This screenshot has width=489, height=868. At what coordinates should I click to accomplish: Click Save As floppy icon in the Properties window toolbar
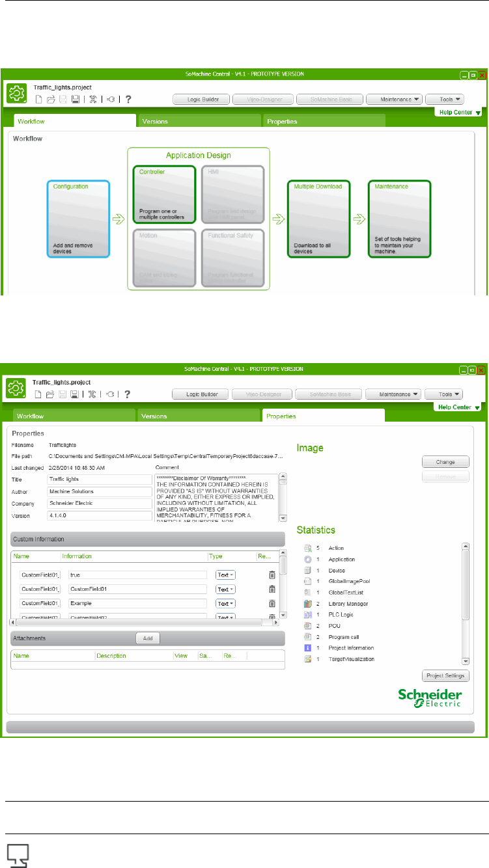tap(76, 394)
